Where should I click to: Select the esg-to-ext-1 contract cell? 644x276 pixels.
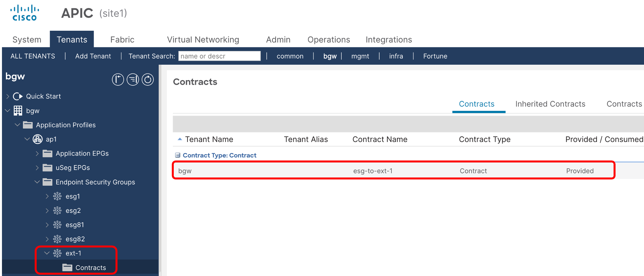click(373, 171)
